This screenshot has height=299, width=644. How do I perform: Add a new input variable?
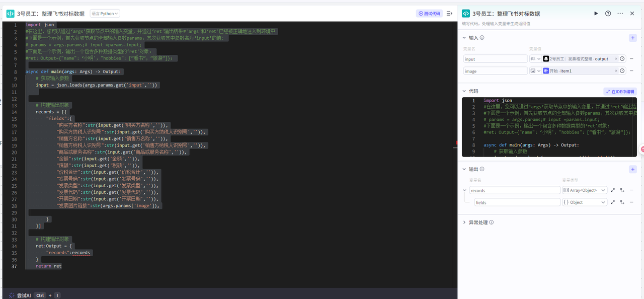(x=632, y=38)
